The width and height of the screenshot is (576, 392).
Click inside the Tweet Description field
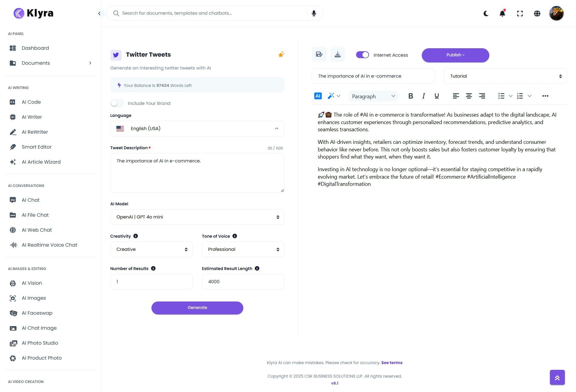point(197,173)
